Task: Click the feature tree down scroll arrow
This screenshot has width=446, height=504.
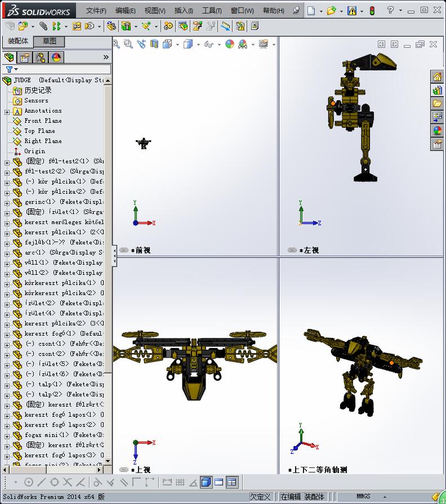Action: click(108, 461)
